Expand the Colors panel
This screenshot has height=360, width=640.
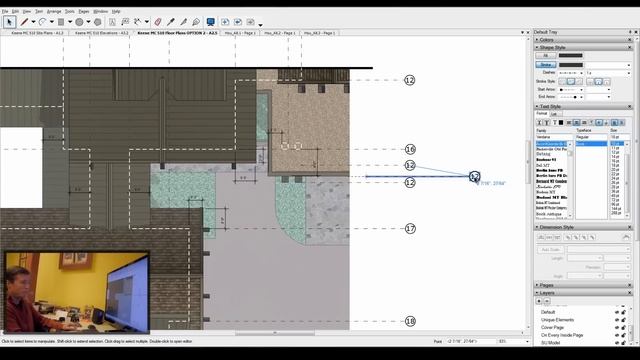click(537, 40)
